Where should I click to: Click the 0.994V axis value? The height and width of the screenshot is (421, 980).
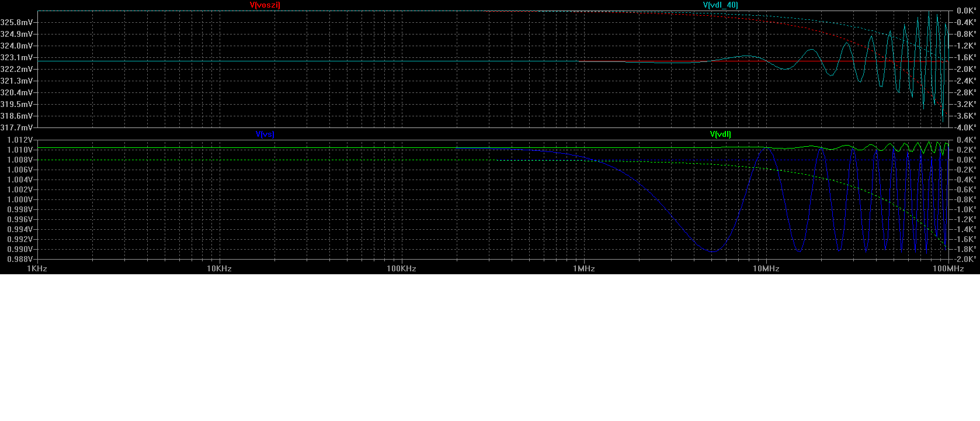20,229
